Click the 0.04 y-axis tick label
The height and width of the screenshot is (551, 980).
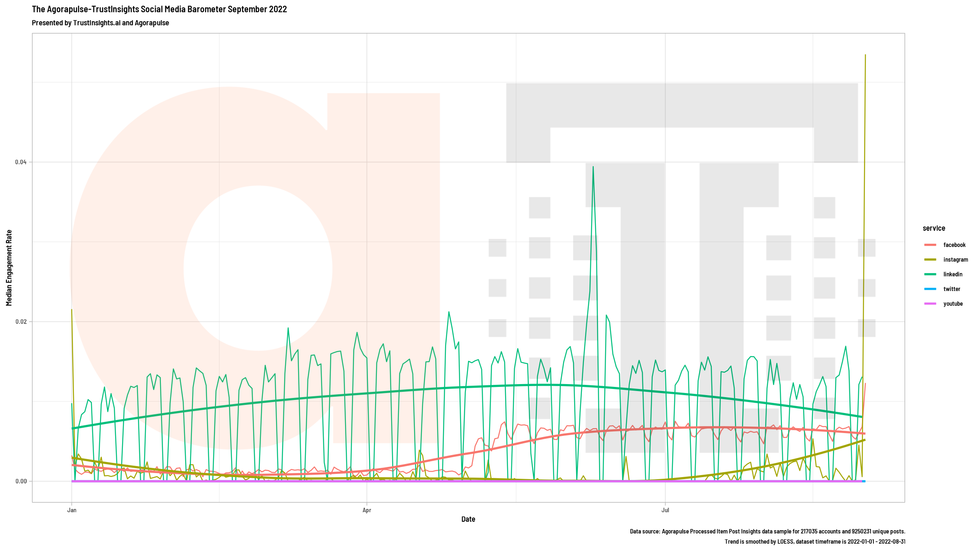[x=21, y=162]
